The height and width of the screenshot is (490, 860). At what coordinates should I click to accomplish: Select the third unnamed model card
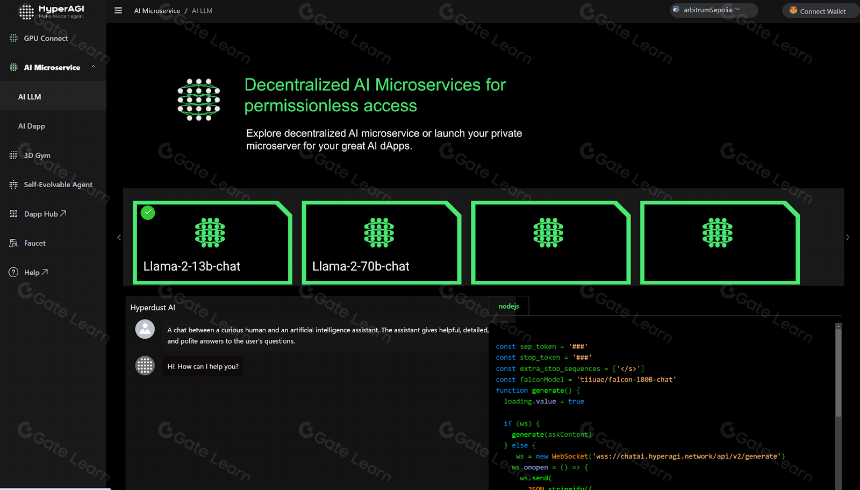551,243
